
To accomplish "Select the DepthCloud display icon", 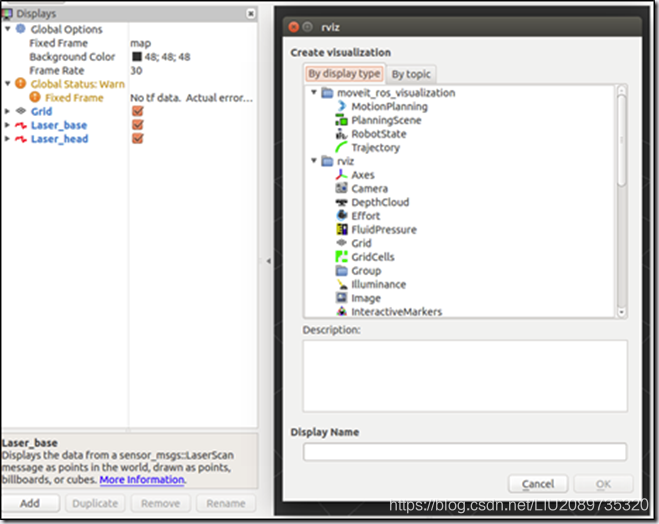I will [x=341, y=202].
